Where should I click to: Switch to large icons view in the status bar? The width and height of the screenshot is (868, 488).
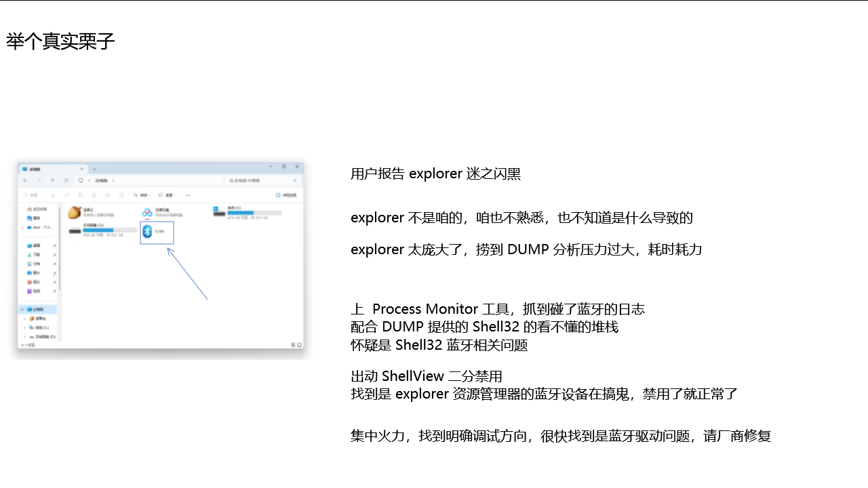(x=299, y=345)
